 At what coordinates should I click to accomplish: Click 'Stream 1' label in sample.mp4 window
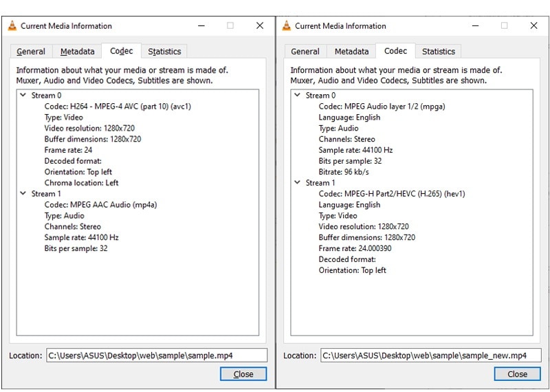46,193
